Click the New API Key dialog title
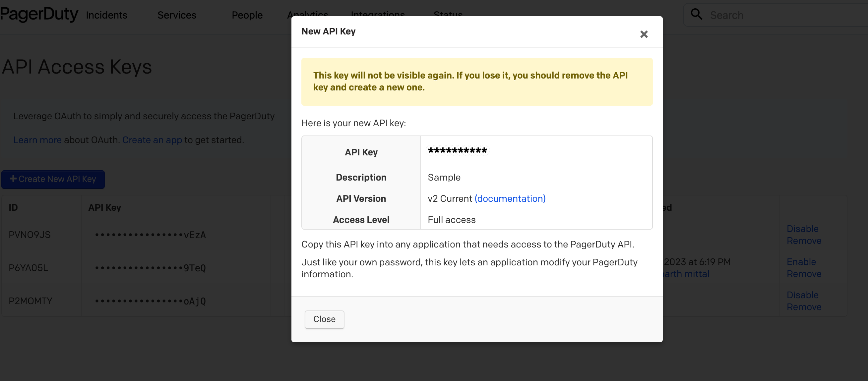868x381 pixels. (x=328, y=31)
